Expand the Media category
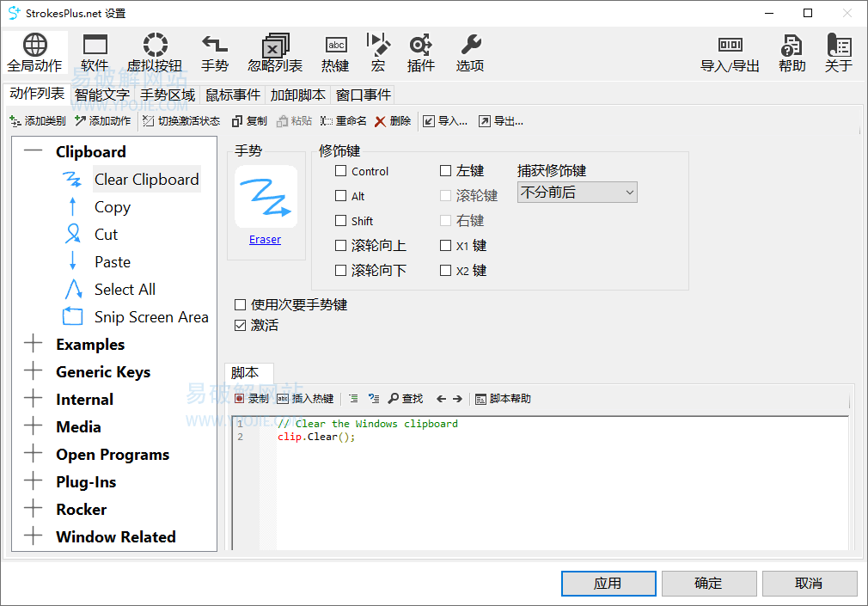 click(x=34, y=426)
